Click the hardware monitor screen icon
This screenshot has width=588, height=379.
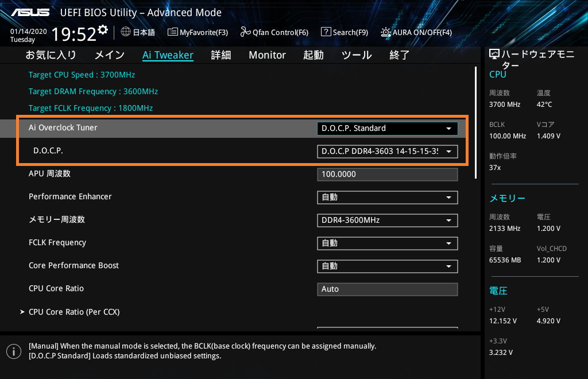pos(494,55)
